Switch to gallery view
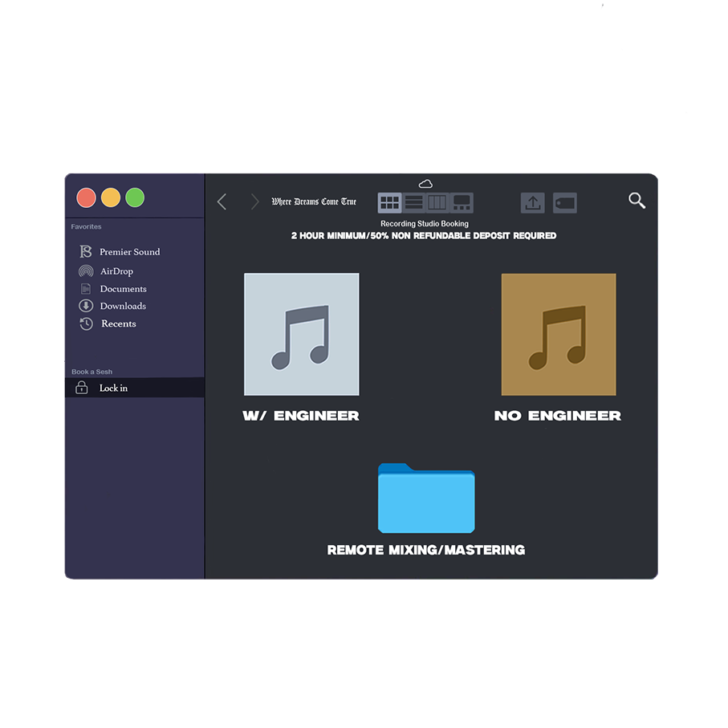Screen dimensions: 728x728 (x=462, y=203)
